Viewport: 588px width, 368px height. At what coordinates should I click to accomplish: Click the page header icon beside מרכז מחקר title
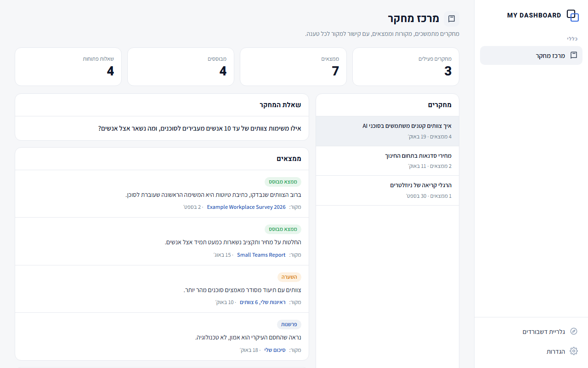pos(452,19)
